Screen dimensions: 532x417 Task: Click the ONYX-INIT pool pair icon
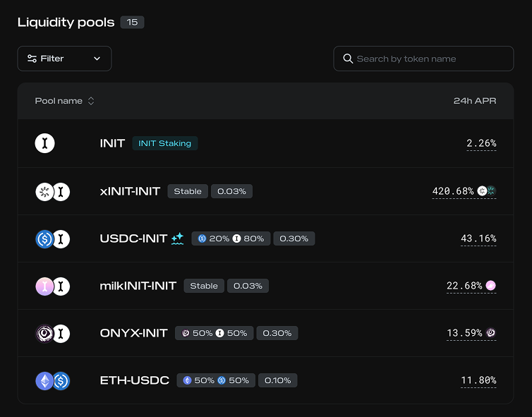tap(53, 333)
